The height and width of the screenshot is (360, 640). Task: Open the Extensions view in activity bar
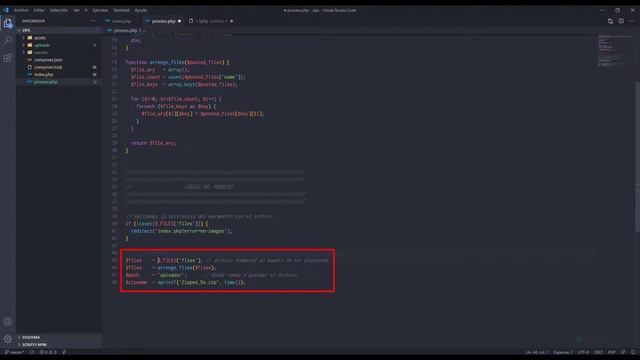8,58
